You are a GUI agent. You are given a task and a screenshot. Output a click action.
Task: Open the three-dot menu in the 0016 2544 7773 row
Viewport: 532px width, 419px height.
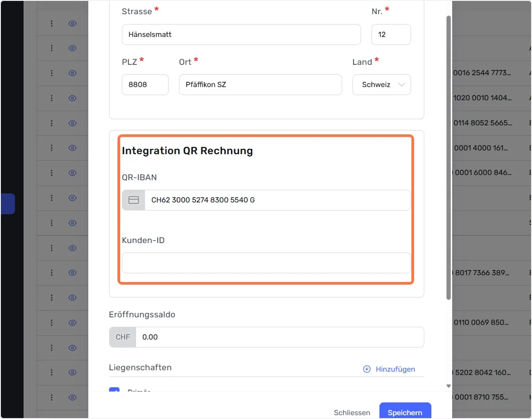pyautogui.click(x=52, y=73)
